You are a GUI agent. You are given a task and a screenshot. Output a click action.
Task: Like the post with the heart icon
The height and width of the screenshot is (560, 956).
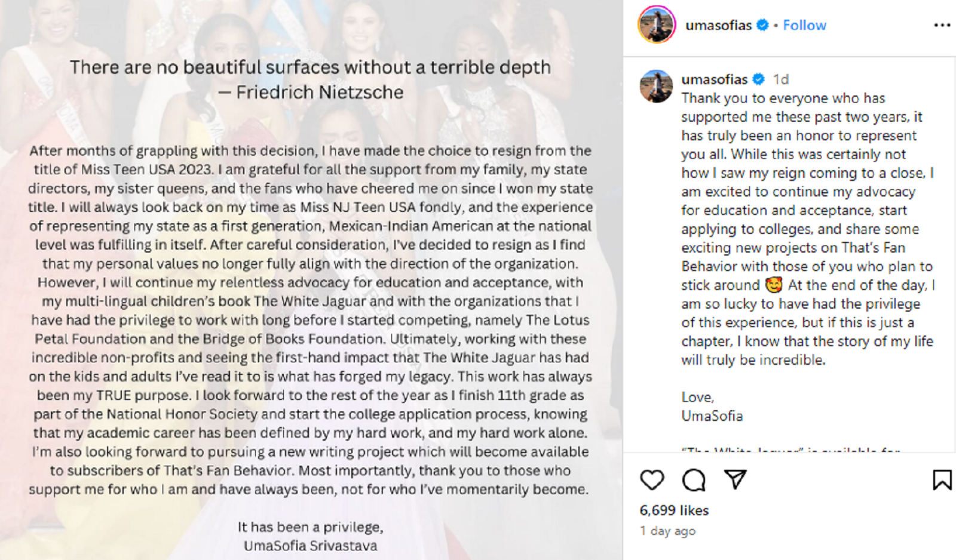click(x=652, y=479)
